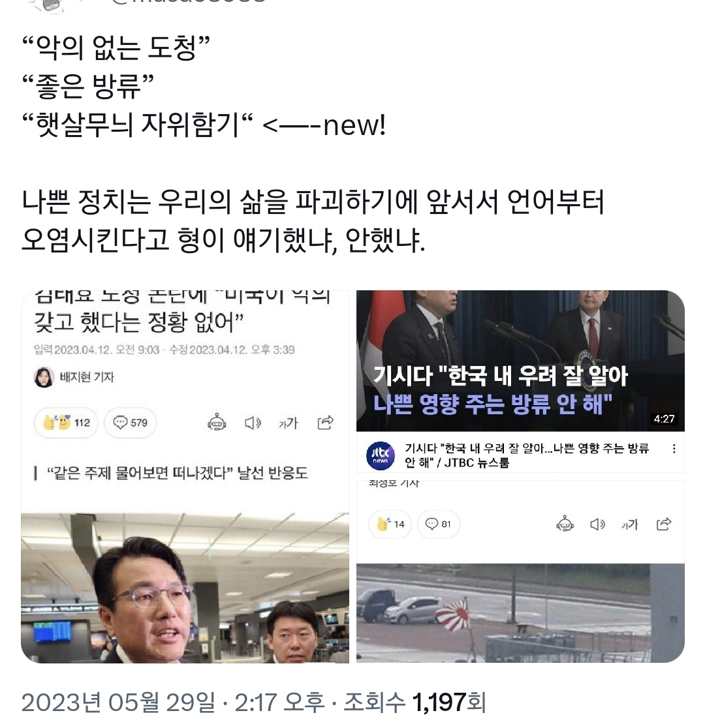This screenshot has height=728, width=705.
Task: Tap the speaker read-aloud icon in left article
Action: 253,423
